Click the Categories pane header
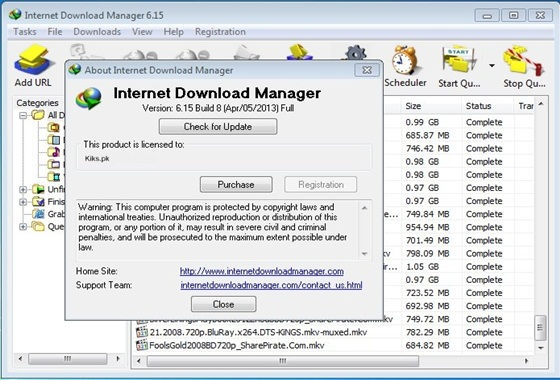The image size is (560, 380). [38, 103]
